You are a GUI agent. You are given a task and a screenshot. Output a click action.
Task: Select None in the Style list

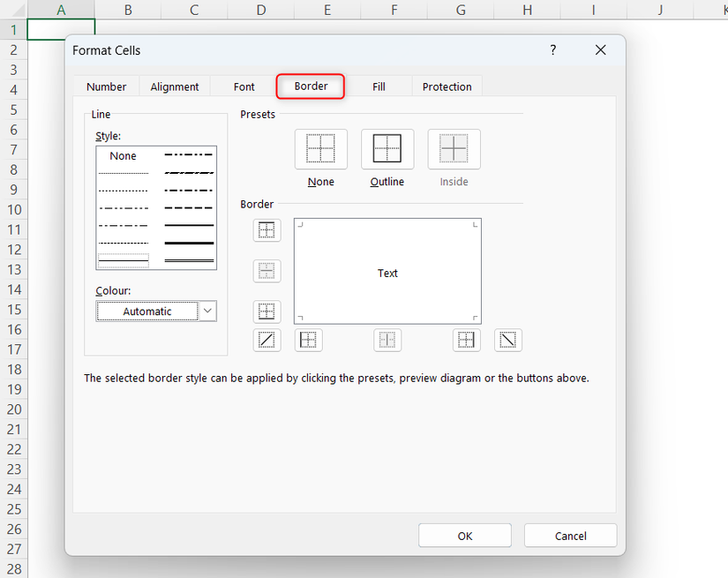coord(123,155)
